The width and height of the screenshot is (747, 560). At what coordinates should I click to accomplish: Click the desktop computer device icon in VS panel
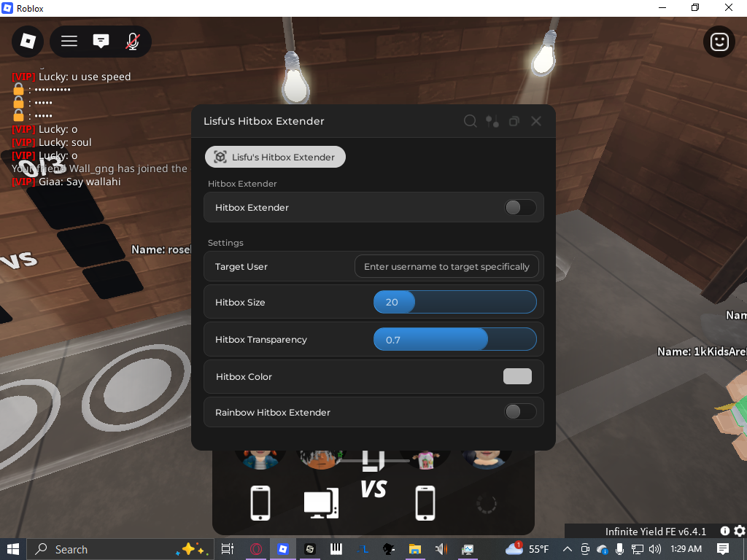coord(321,503)
